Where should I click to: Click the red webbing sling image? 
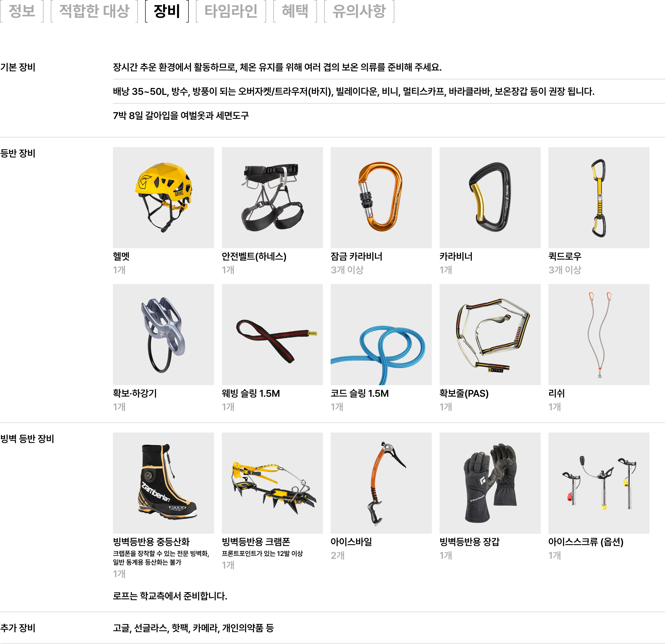tap(272, 335)
